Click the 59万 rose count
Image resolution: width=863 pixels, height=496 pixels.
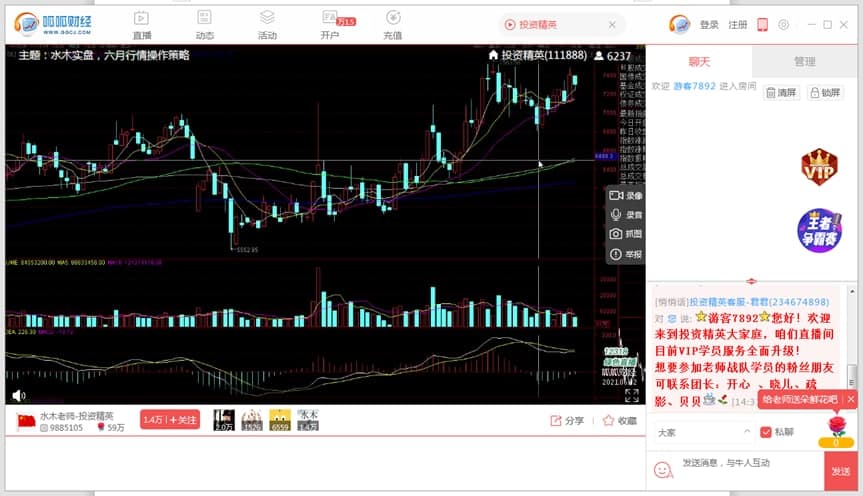(x=111, y=427)
